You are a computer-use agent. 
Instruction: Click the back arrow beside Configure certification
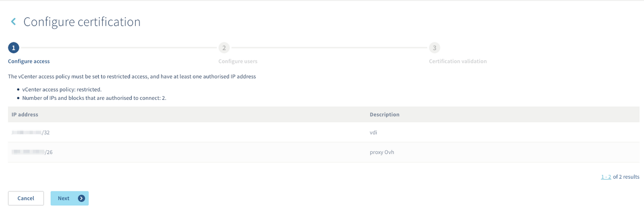pyautogui.click(x=13, y=22)
